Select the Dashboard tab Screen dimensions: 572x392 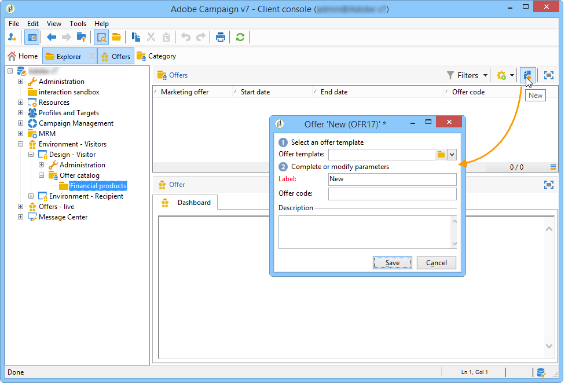click(x=186, y=203)
